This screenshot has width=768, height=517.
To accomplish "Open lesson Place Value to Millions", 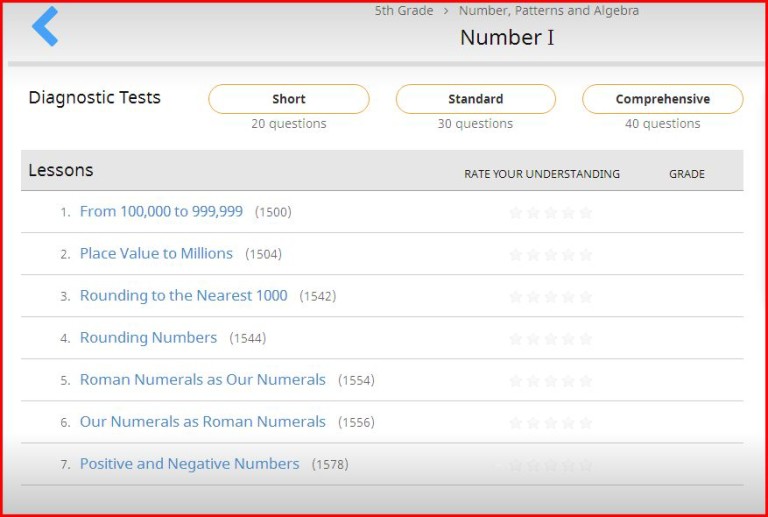I will click(156, 254).
